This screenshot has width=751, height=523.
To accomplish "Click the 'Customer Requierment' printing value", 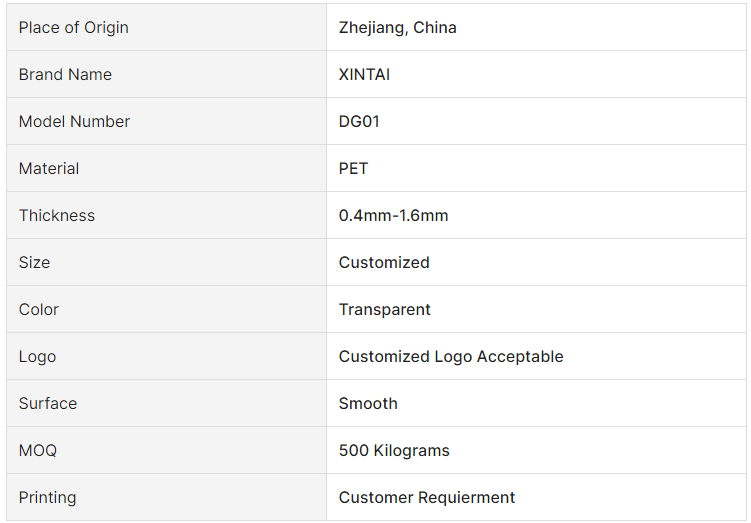I will click(427, 498).
